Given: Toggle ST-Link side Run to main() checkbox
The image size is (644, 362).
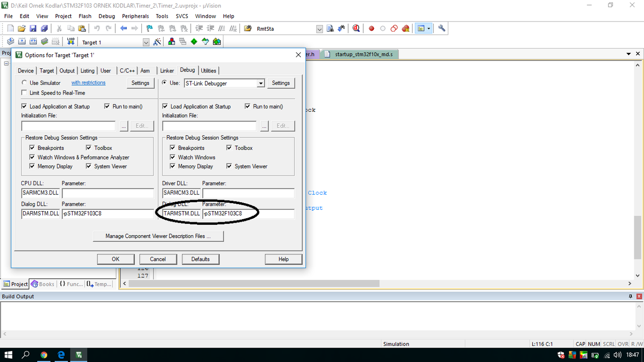Looking at the screenshot, I should pos(248,107).
